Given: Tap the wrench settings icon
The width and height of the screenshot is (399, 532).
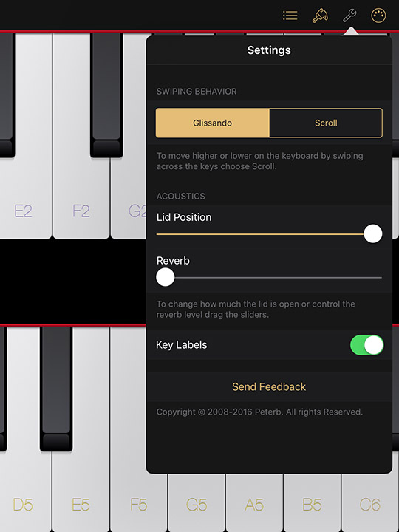Looking at the screenshot, I should pos(349,16).
